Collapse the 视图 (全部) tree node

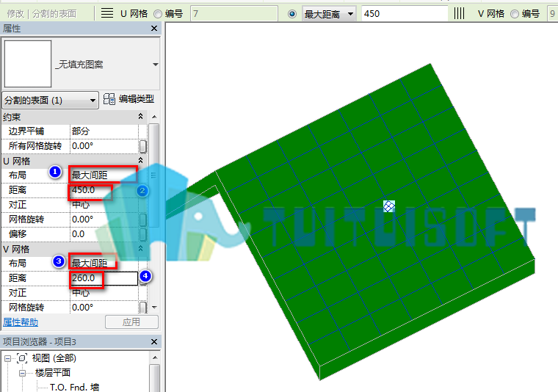pyautogui.click(x=7, y=358)
